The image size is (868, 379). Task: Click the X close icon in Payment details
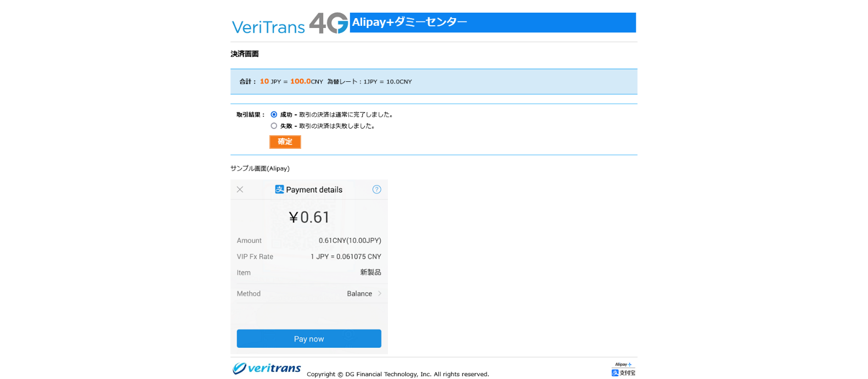(x=240, y=189)
